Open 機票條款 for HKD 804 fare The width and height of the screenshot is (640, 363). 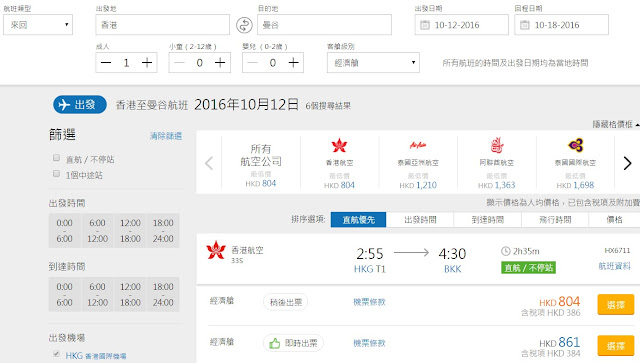pos(369,302)
